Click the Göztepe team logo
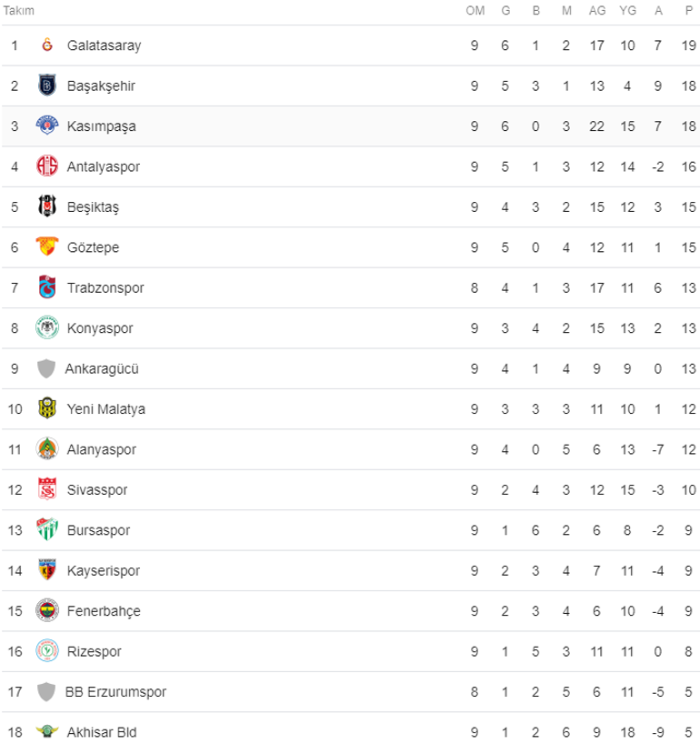 click(x=46, y=247)
